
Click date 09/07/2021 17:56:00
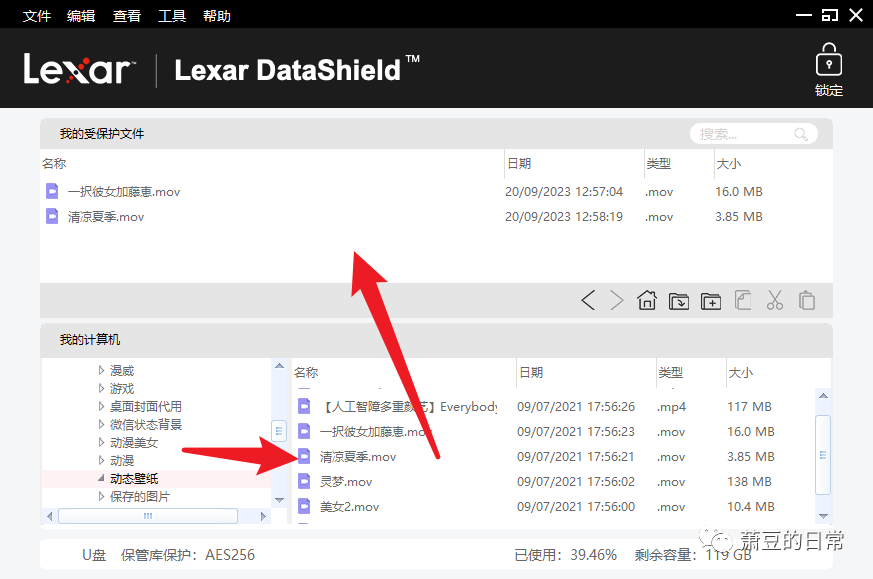coord(576,507)
